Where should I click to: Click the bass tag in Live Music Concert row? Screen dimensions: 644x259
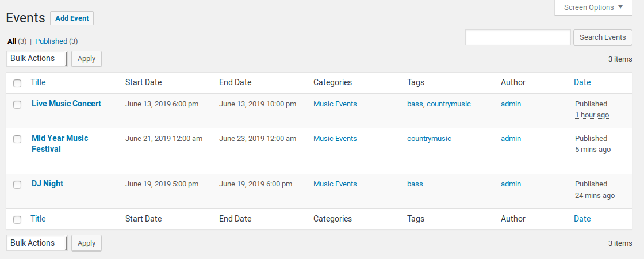(x=415, y=104)
